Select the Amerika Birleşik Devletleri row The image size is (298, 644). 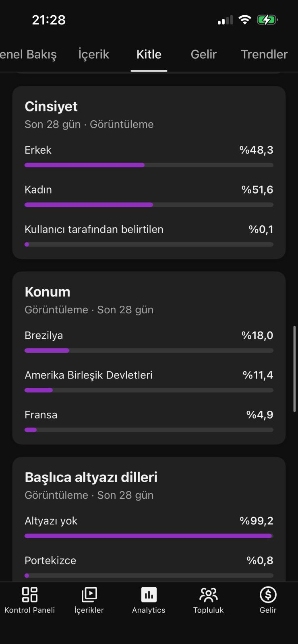[x=149, y=382]
